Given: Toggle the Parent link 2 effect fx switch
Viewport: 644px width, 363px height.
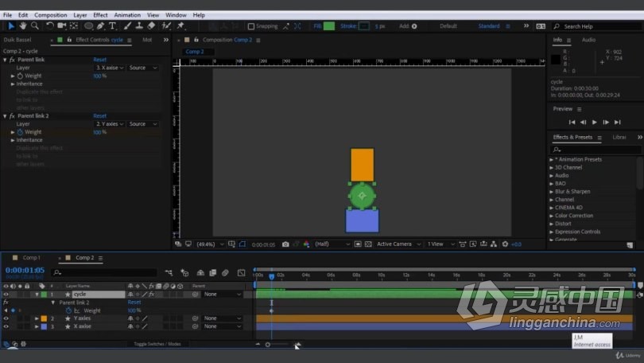Looking at the screenshot, I should (12, 116).
